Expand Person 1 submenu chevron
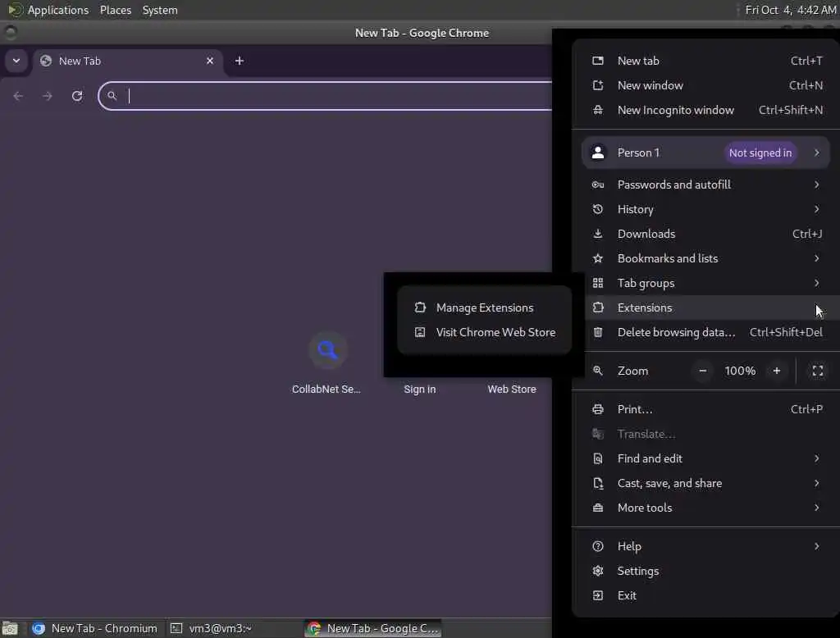Image resolution: width=840 pixels, height=638 pixels. pyautogui.click(x=816, y=153)
